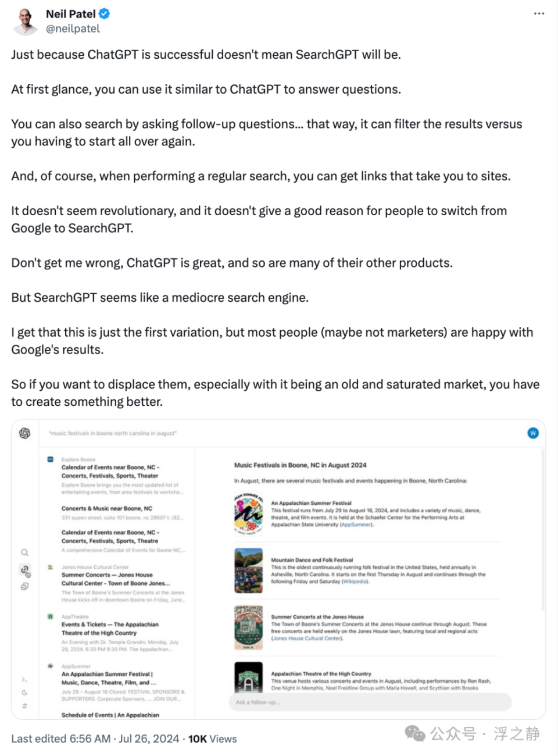Open the @neilpatel handle link
The image size is (558, 756).
73,28
